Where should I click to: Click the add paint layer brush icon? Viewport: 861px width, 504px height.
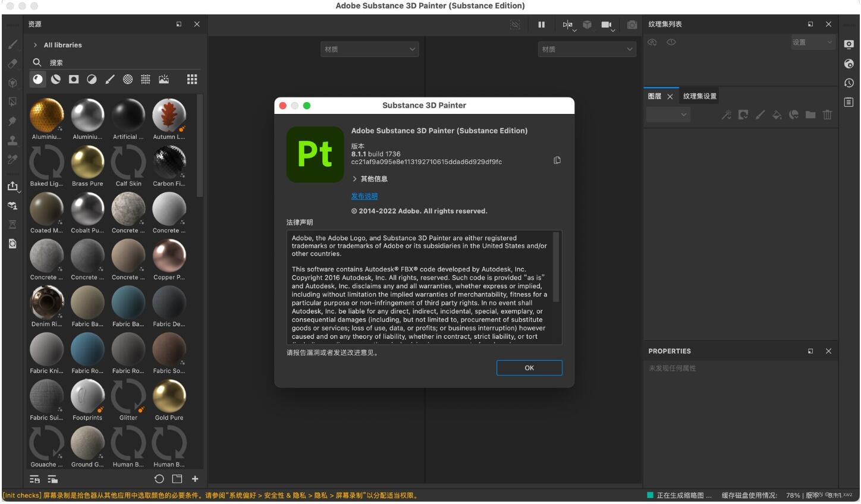(760, 115)
